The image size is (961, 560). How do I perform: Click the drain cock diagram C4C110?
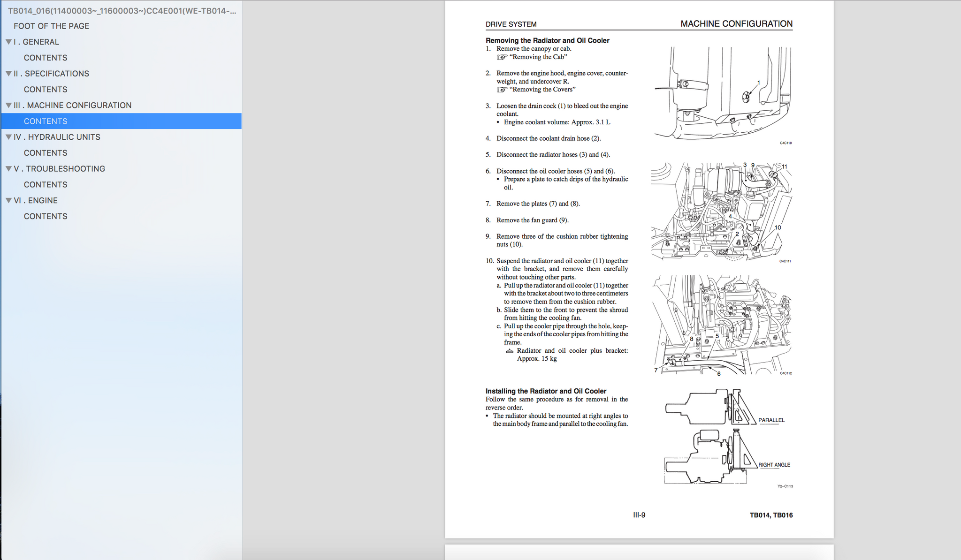click(x=723, y=94)
